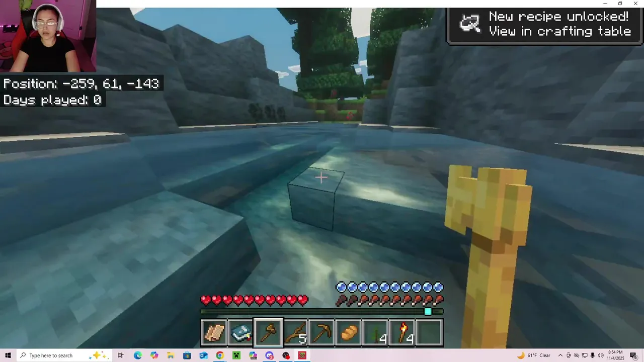Click the OneDrive cloud tray icon
The height and width of the screenshot is (362, 644).
[x=577, y=355]
